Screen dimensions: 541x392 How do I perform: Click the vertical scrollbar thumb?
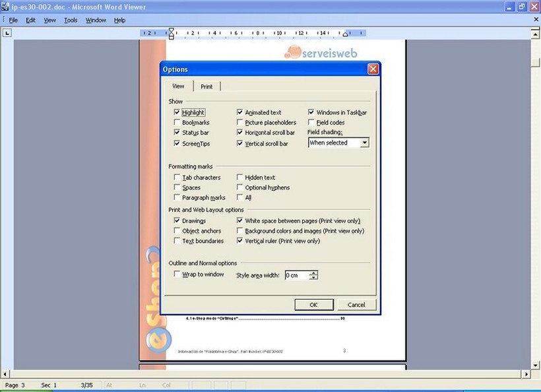(x=535, y=61)
